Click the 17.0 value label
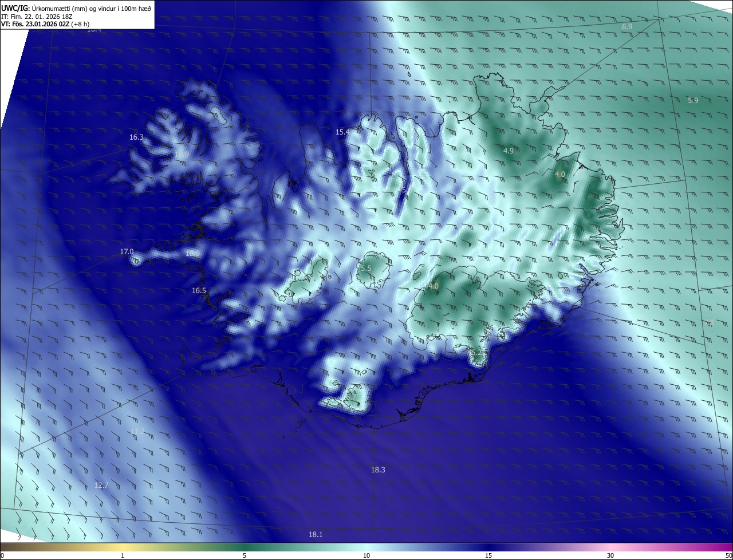The image size is (733, 560). (127, 251)
